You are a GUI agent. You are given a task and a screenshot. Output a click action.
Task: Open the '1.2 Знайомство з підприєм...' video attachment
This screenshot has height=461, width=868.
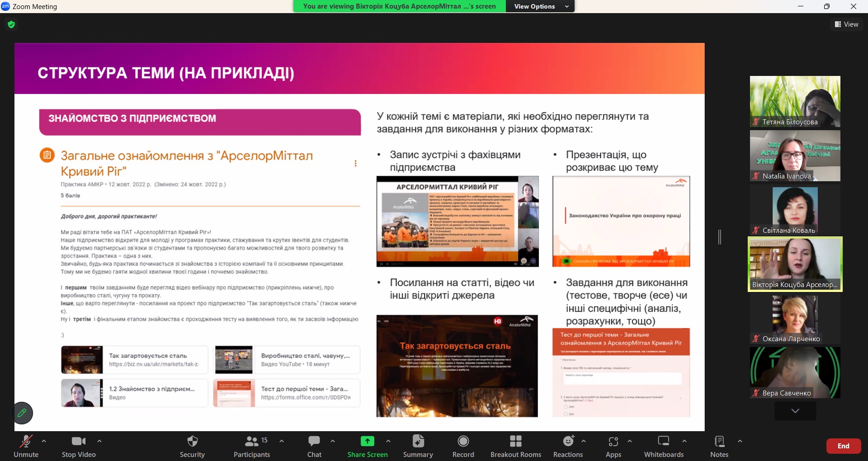click(x=135, y=393)
